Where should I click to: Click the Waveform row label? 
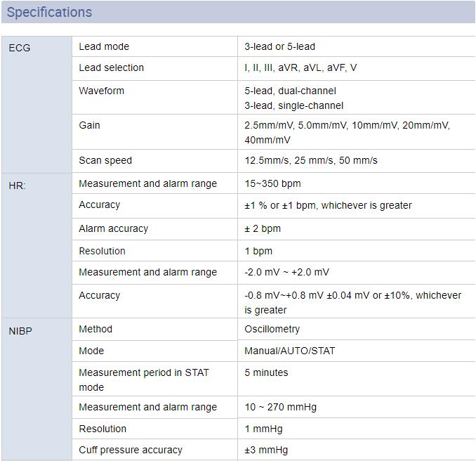(x=101, y=91)
